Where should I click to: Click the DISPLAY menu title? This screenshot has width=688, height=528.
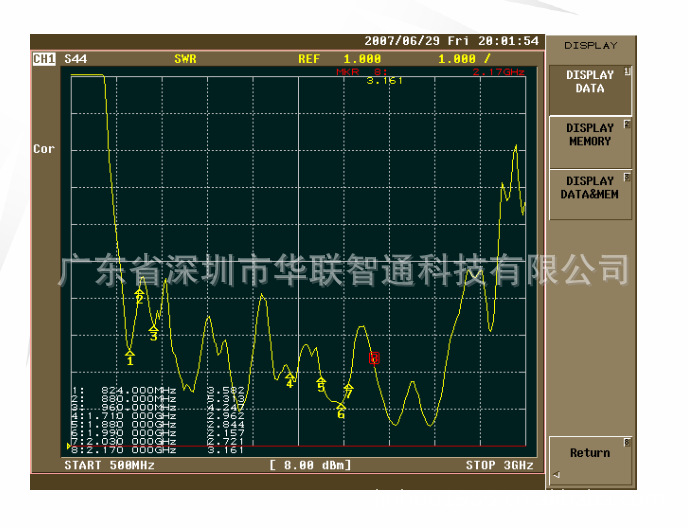point(590,46)
